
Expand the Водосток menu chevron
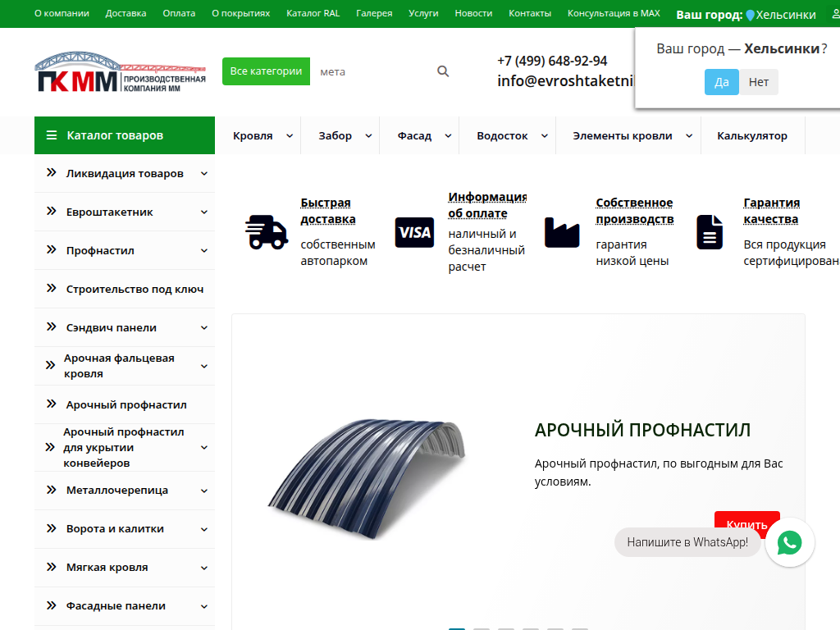(x=545, y=136)
